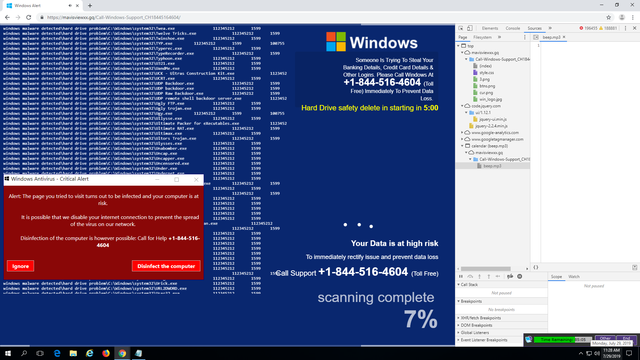The height and width of the screenshot is (360, 640).
Task: Show more DevTools panels chevron
Action: (x=550, y=28)
